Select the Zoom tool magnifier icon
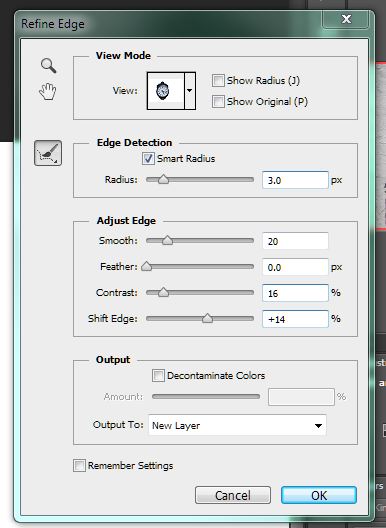The height and width of the screenshot is (528, 386). coord(49,65)
